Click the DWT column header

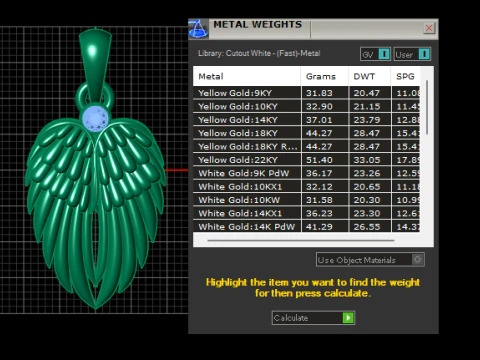tap(370, 76)
